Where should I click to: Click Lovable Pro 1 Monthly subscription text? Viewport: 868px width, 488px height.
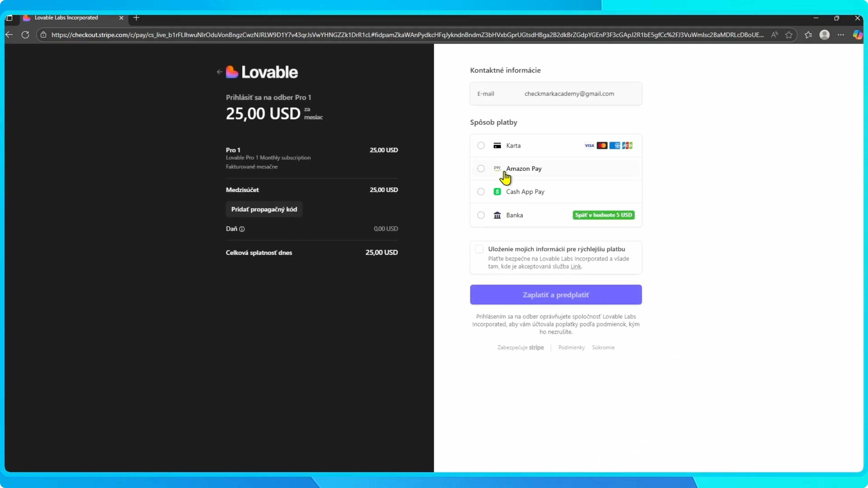268,158
